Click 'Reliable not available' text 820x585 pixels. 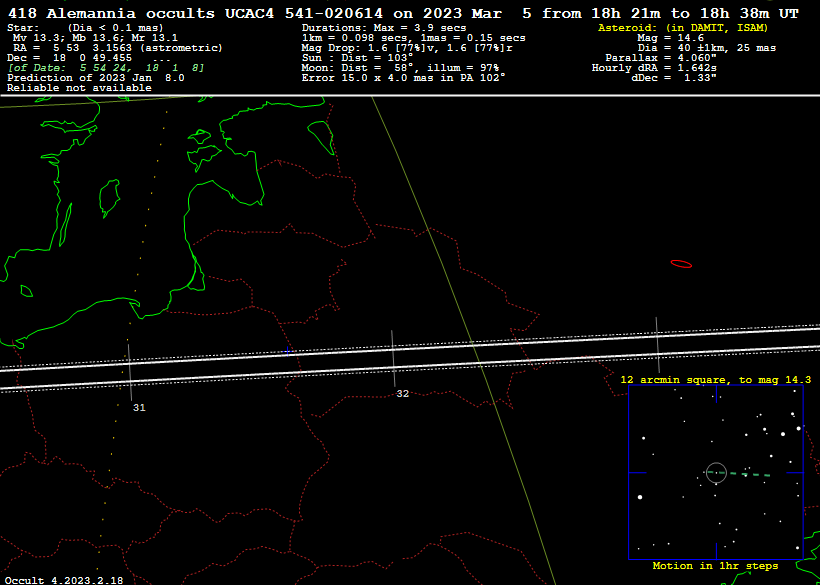[x=79, y=88]
